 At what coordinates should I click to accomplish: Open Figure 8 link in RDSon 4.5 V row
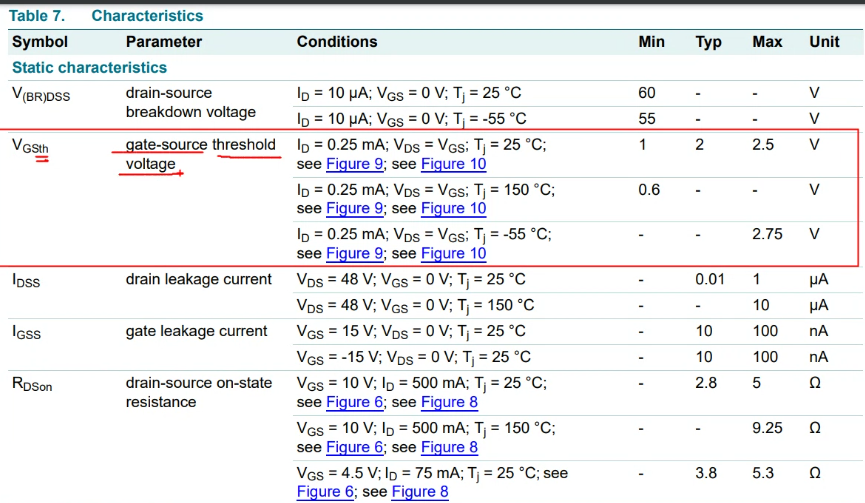[x=420, y=492]
